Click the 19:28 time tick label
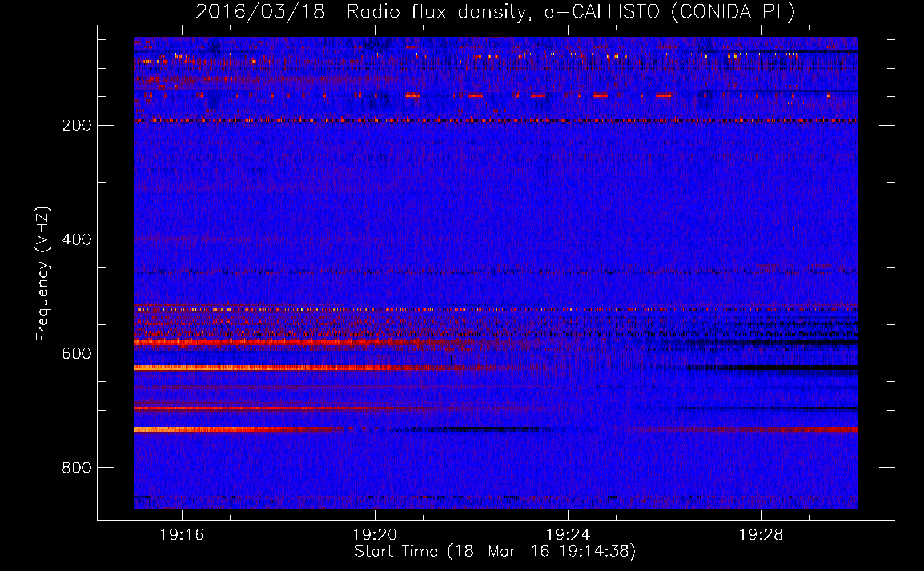Image resolution: width=924 pixels, height=571 pixels. (x=761, y=535)
